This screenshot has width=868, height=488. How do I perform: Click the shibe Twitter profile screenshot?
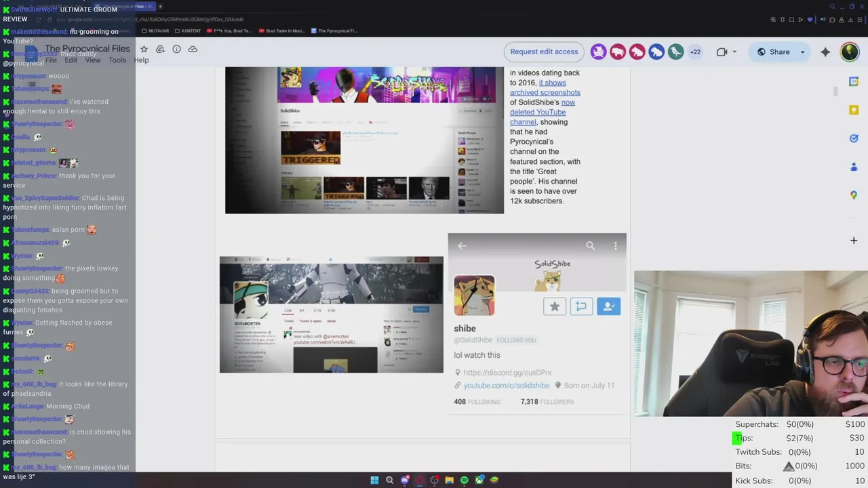coord(537,323)
